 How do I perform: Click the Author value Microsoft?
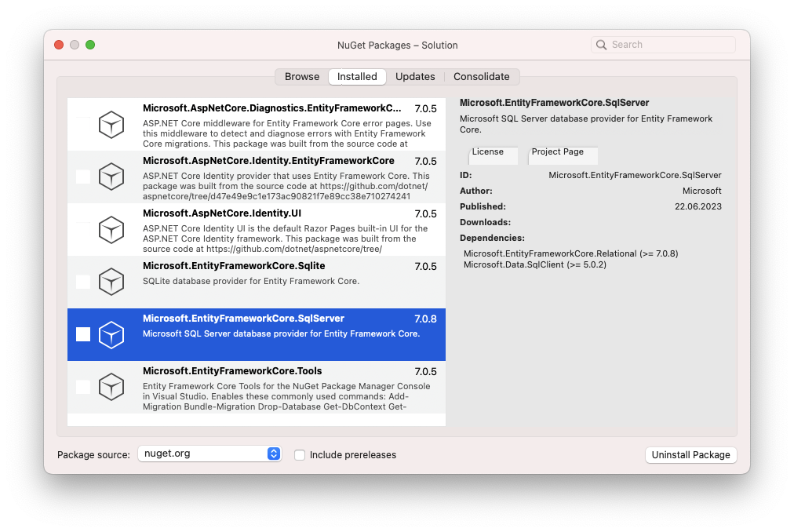(x=702, y=191)
